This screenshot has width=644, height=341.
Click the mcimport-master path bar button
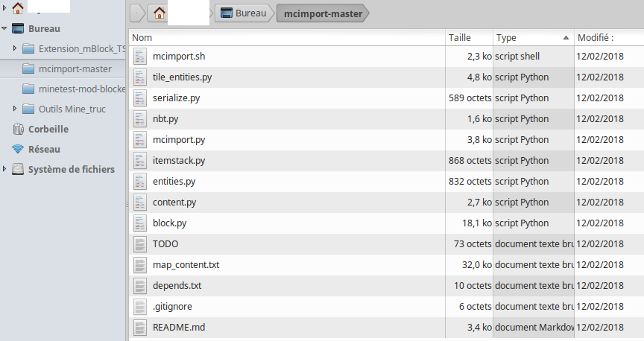323,13
